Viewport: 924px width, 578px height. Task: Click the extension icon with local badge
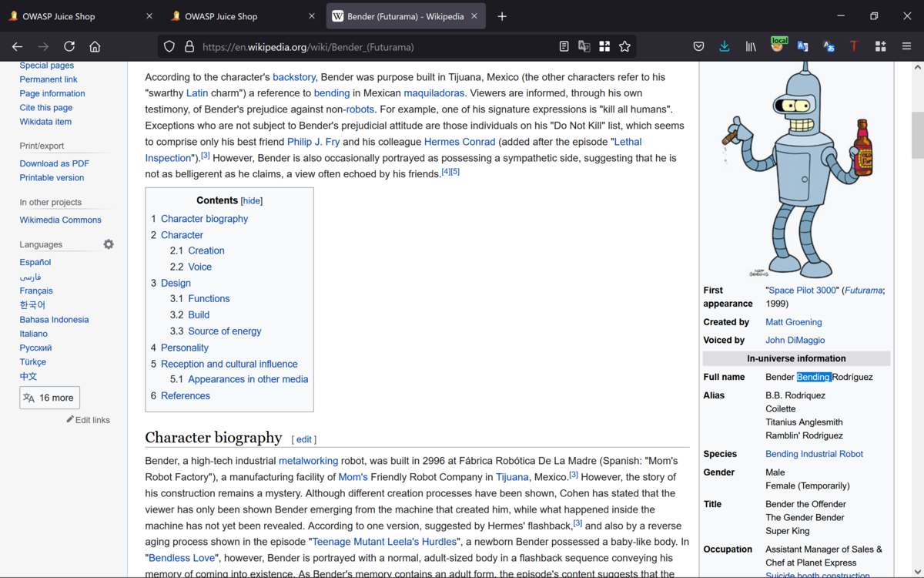778,45
